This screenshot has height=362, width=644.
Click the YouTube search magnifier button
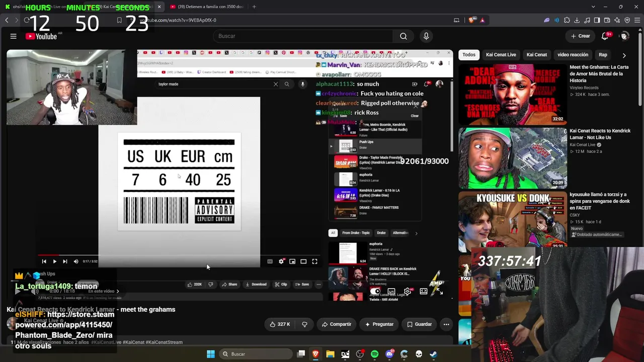coord(403,36)
